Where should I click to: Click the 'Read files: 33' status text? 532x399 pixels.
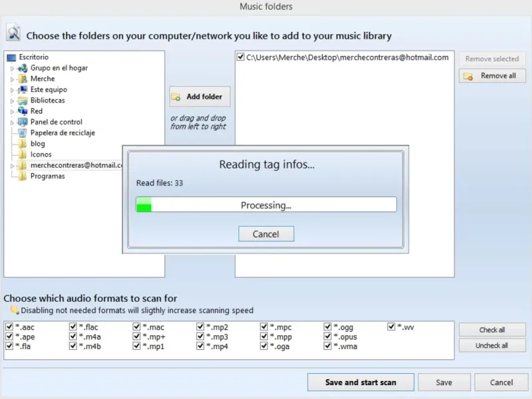click(160, 183)
